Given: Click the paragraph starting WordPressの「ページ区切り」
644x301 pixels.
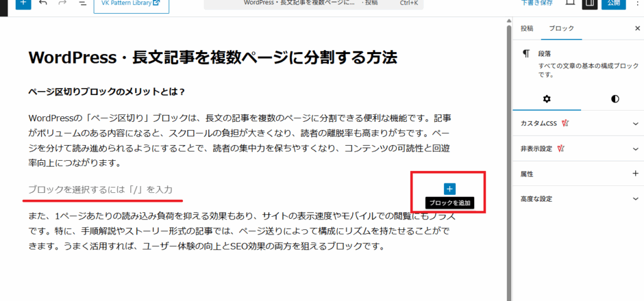Looking at the screenshot, I should [241, 141].
